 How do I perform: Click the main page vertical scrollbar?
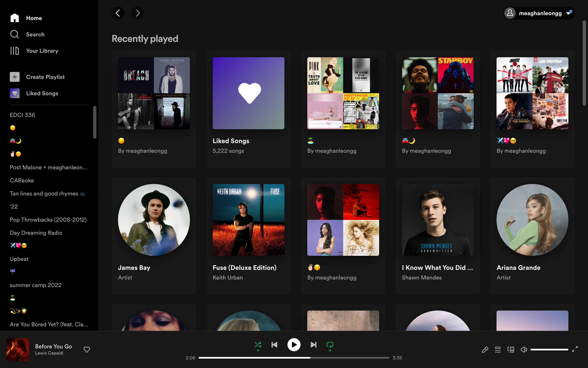pos(584,63)
